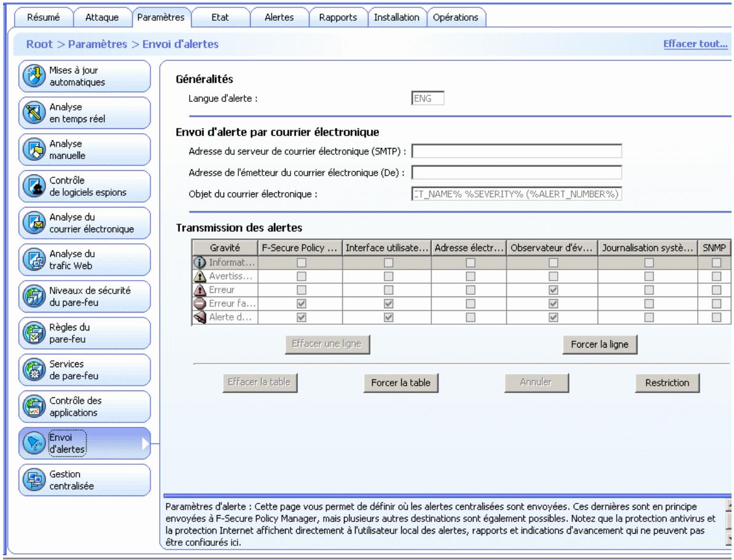Image resolution: width=734 pixels, height=560 pixels.
Task: Click the Erreur fa... fatal error icon
Action: tap(200, 303)
